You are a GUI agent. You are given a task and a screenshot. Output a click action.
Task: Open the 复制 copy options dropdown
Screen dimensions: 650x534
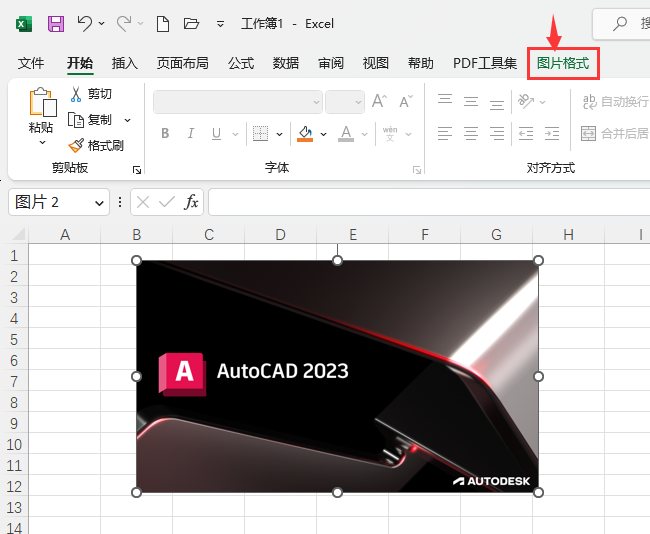(x=128, y=121)
